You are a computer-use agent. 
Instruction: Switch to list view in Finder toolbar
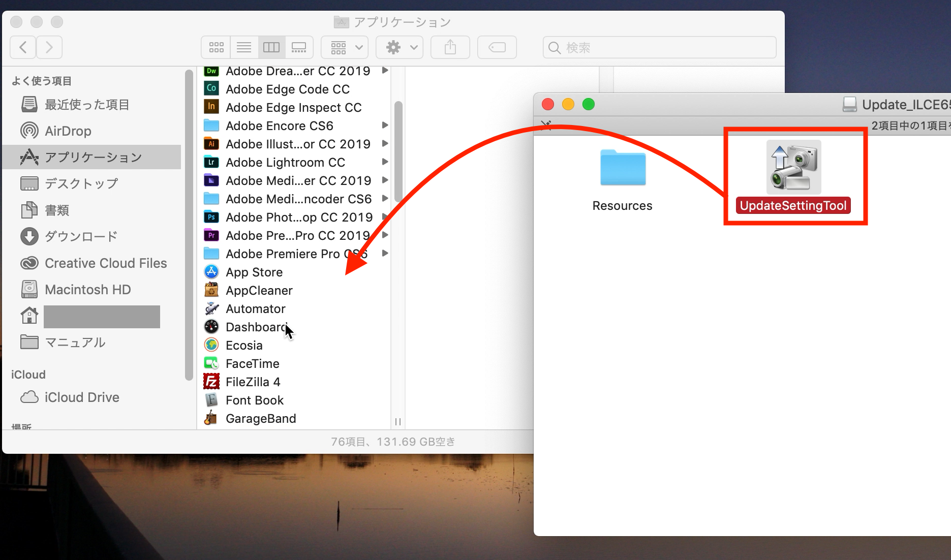[244, 47]
